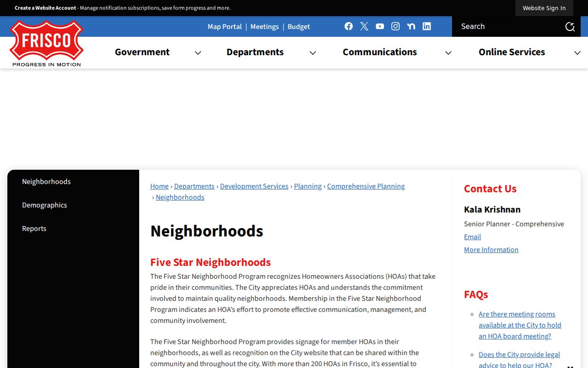
Task: Open the Government main menu
Action: (142, 52)
